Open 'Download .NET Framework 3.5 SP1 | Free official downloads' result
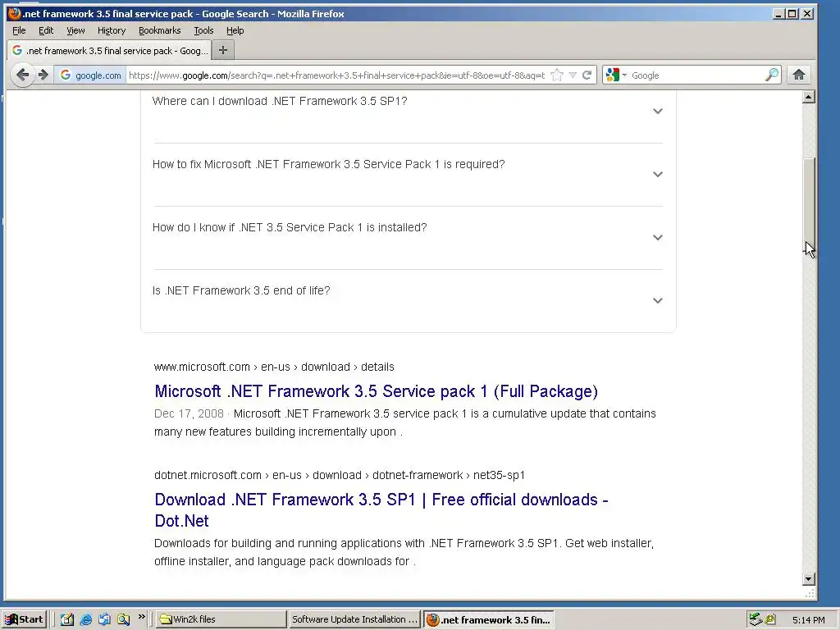This screenshot has height=630, width=840. [381, 509]
